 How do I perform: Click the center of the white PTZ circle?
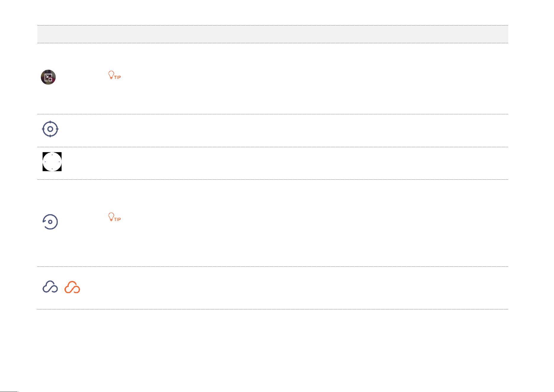coord(52,162)
